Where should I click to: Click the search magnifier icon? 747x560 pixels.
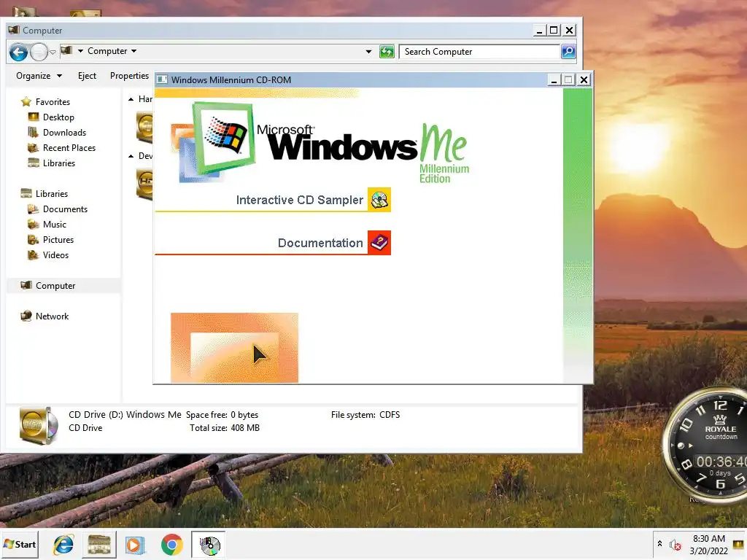568,52
